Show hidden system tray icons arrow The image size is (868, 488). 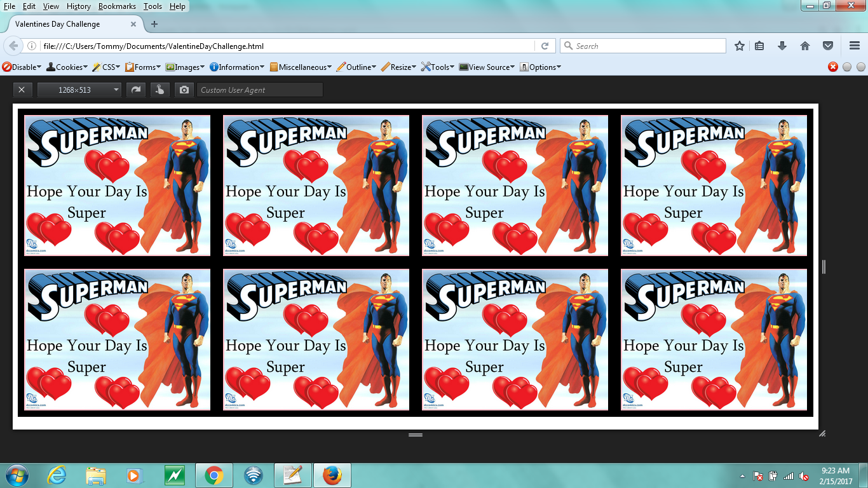pyautogui.click(x=742, y=476)
